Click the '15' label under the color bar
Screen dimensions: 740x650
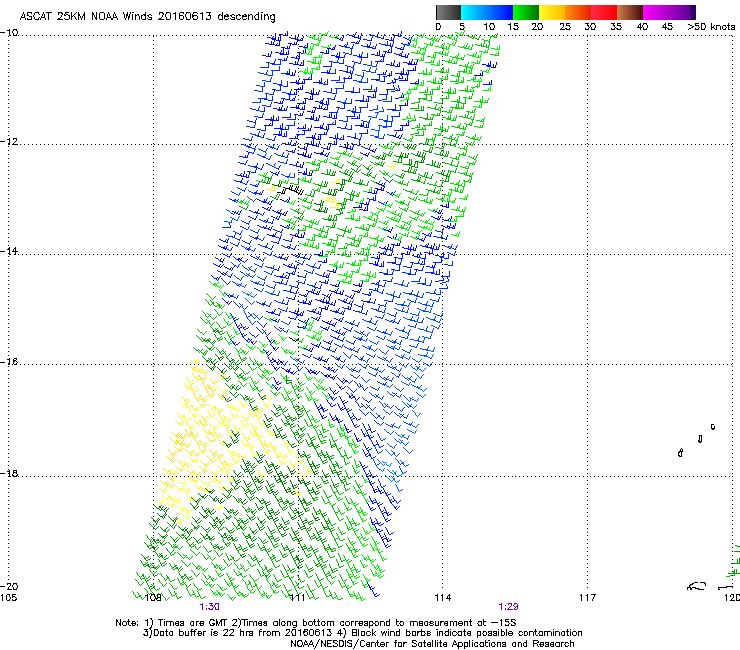click(x=513, y=27)
